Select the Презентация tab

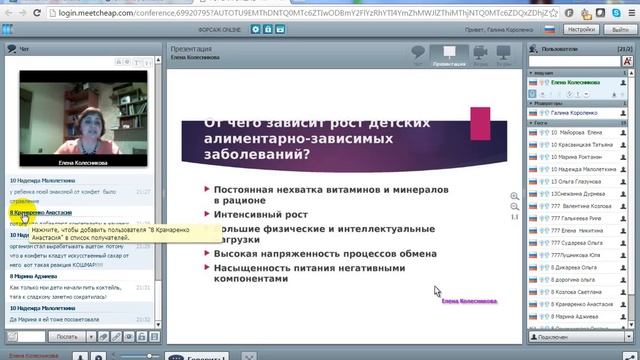click(x=449, y=56)
